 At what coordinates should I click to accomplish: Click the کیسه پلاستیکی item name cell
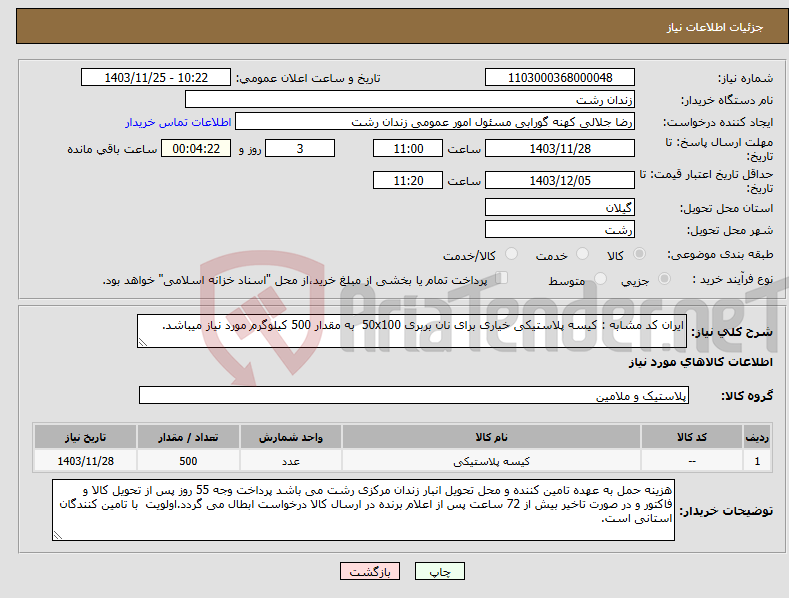491,461
